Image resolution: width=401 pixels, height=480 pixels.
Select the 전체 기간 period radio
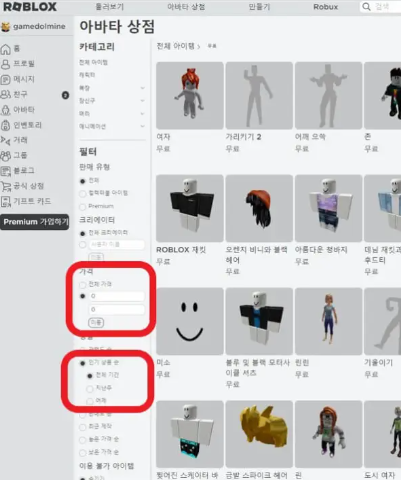click(x=90, y=376)
